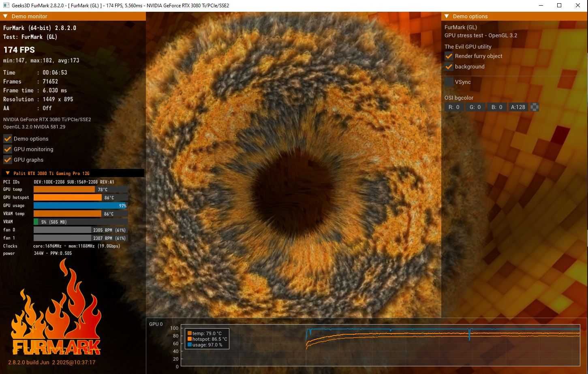Viewport: 588px width, 374px height.
Task: Turn off the background checkbox
Action: [x=449, y=66]
